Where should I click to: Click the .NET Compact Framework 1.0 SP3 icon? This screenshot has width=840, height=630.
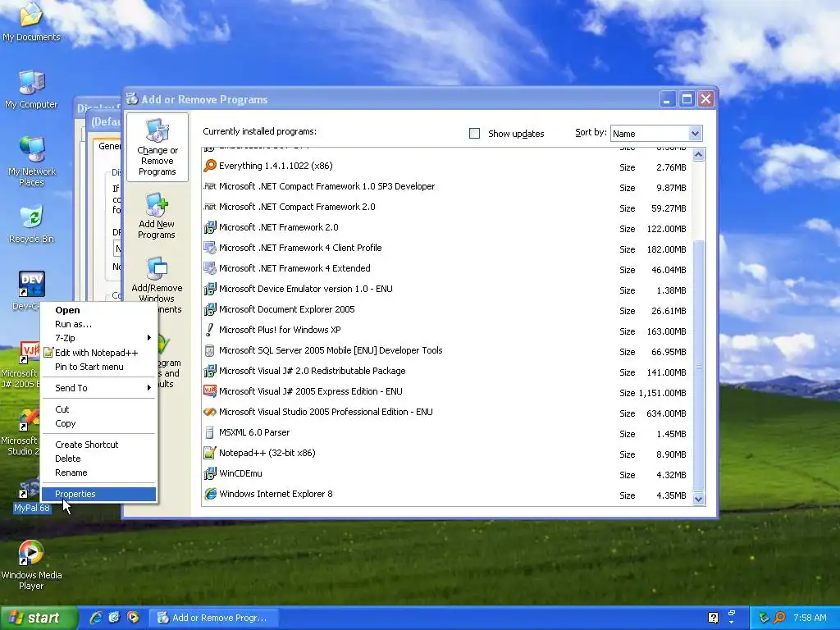(x=210, y=186)
